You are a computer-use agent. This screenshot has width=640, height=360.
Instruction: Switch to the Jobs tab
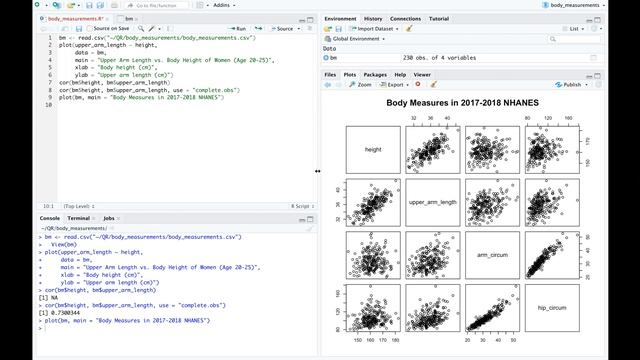109,218
